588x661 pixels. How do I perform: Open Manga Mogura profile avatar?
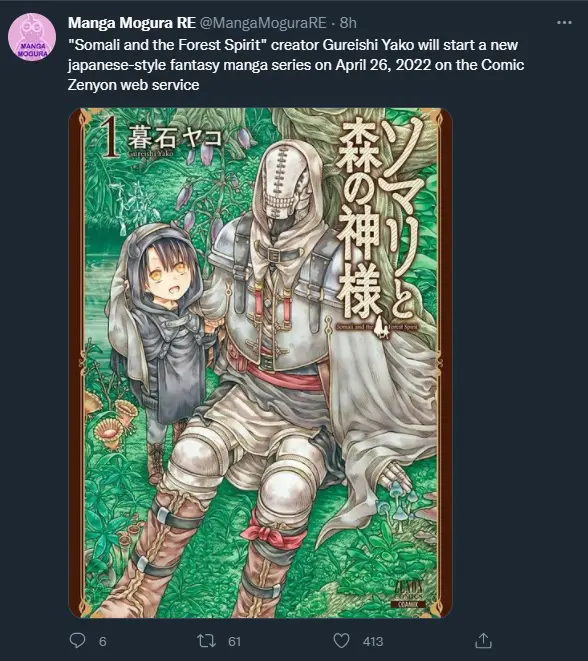click(x=32, y=37)
